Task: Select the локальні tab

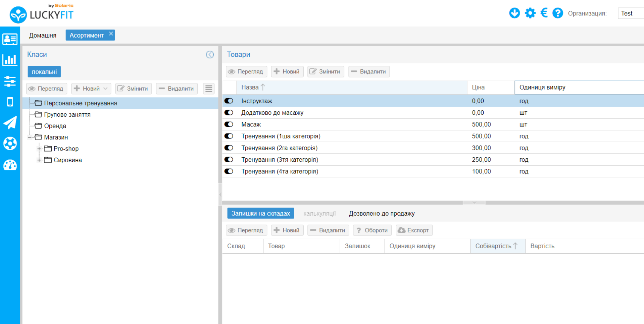Action: [44, 72]
